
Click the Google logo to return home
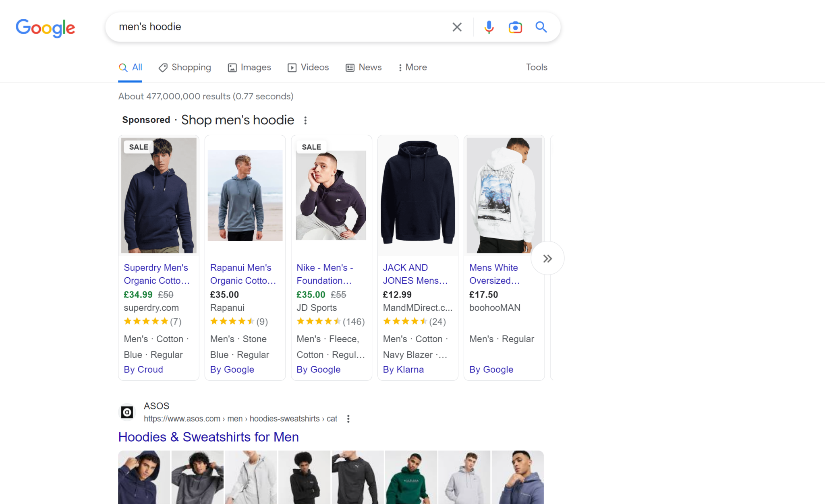45,28
